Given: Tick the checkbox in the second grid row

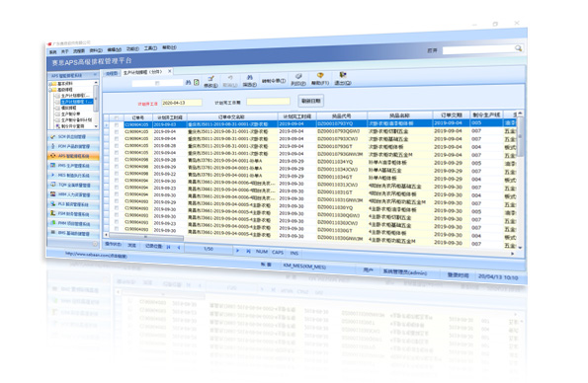Looking at the screenshot, I should [117, 132].
